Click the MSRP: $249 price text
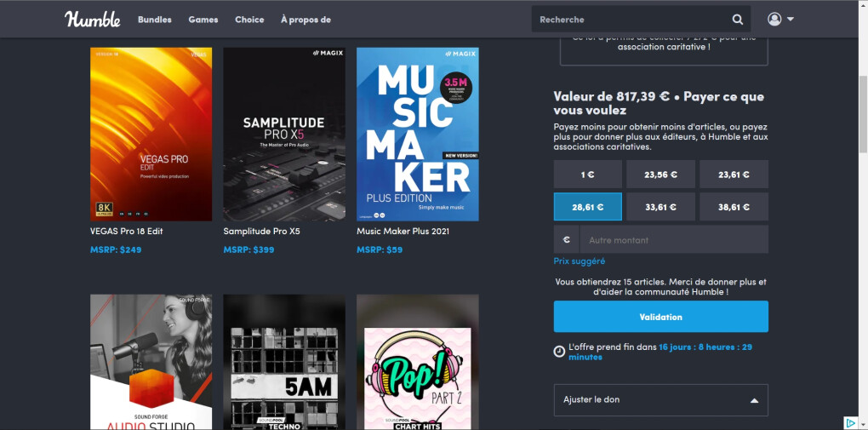This screenshot has width=868, height=430. [116, 249]
